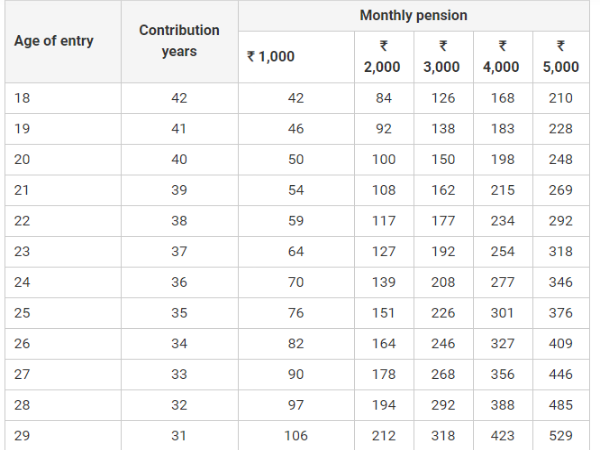
Task: Select the 64 value for age 23
Action: coord(296,252)
